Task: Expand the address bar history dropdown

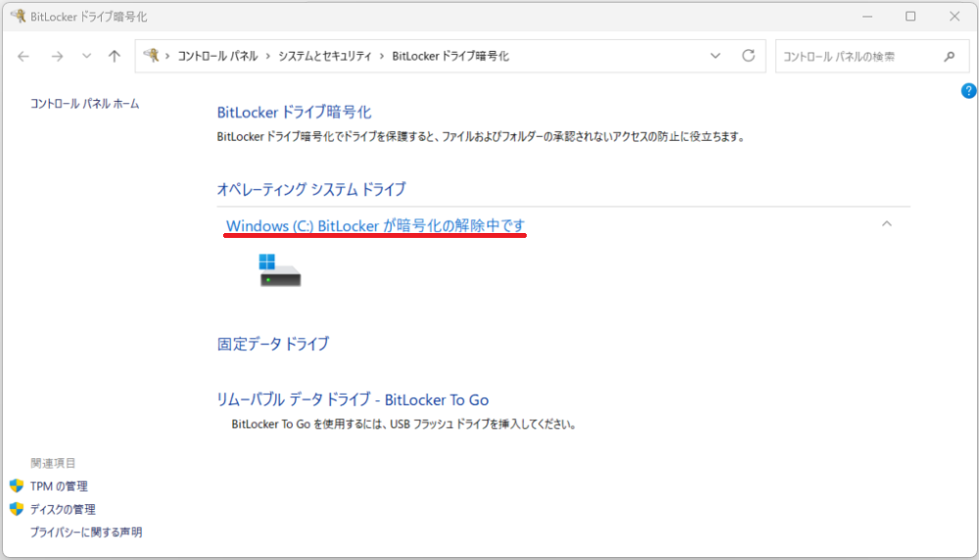Action: pos(715,57)
